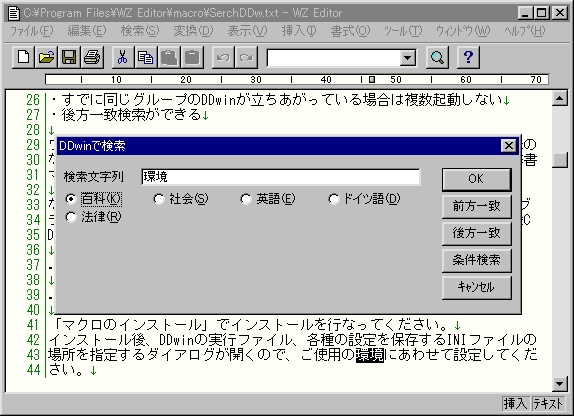Open the 変換(D) menu
This screenshot has height=416, width=574.
tap(193, 31)
